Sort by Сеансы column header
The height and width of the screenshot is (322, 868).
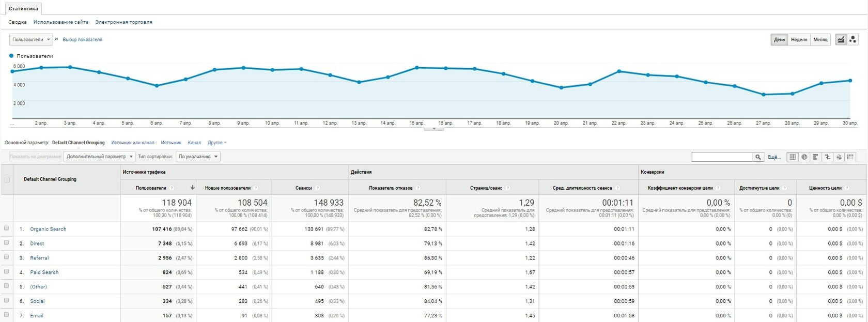coord(304,188)
